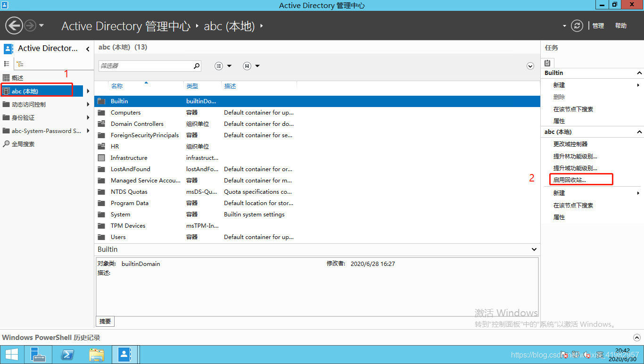
Task: Click Active Directory 管理中心 taskbar icon
Action: click(124, 355)
